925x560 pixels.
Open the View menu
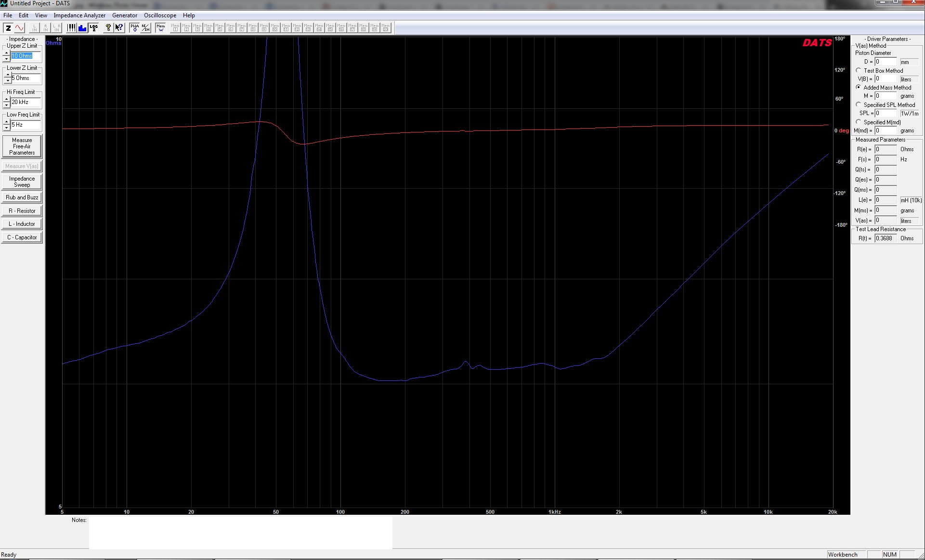[41, 15]
